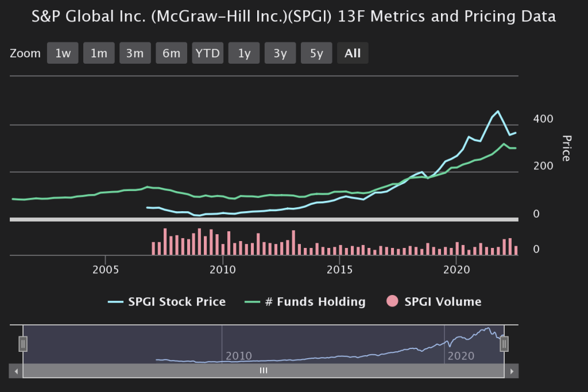This screenshot has width=588, height=392.
Task: Select the 3m zoom range
Action: (x=135, y=53)
